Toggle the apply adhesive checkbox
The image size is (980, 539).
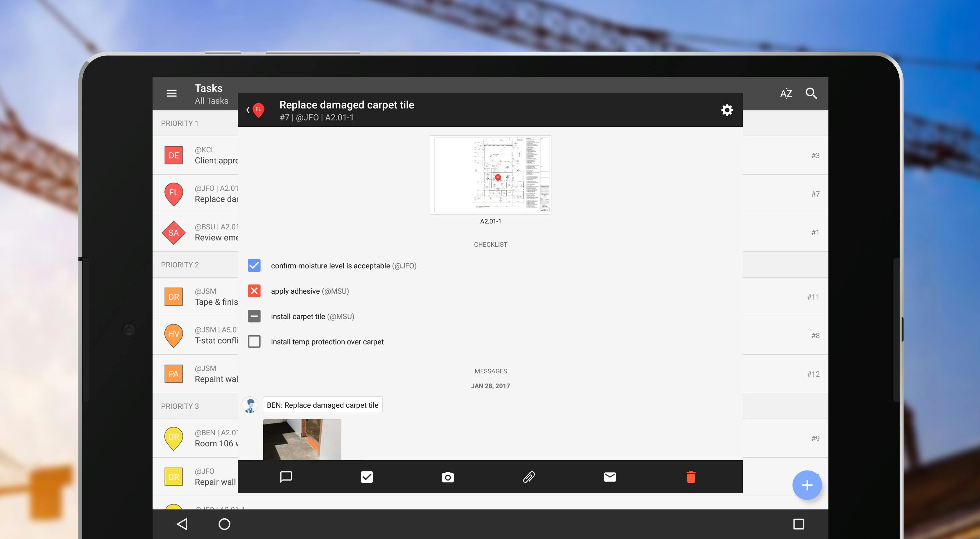click(x=254, y=291)
